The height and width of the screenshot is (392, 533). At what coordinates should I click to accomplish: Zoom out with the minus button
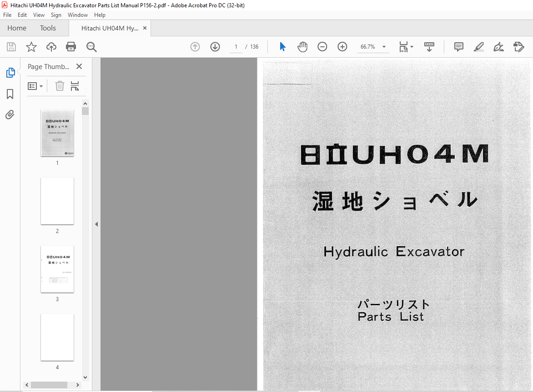pyautogui.click(x=322, y=47)
